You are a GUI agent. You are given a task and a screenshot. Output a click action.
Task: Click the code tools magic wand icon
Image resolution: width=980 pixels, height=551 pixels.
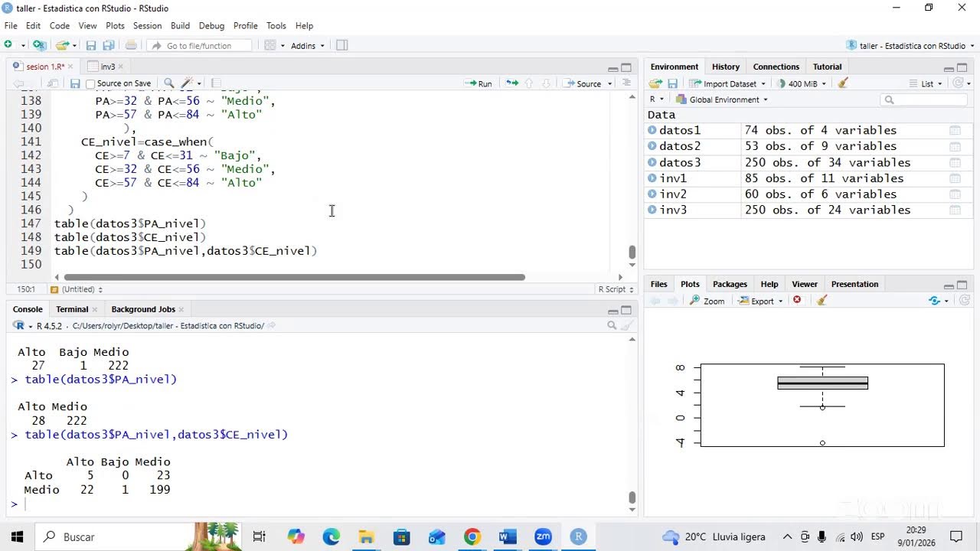(x=187, y=83)
